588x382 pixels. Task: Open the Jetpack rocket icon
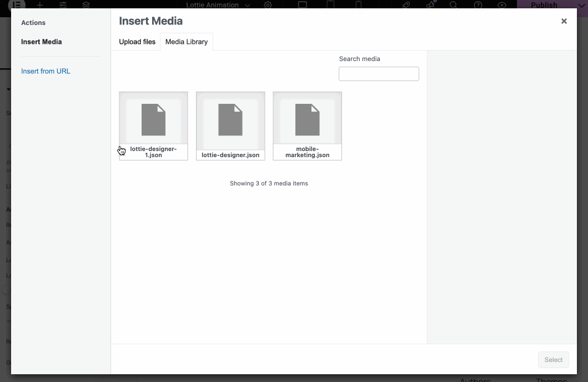[406, 5]
